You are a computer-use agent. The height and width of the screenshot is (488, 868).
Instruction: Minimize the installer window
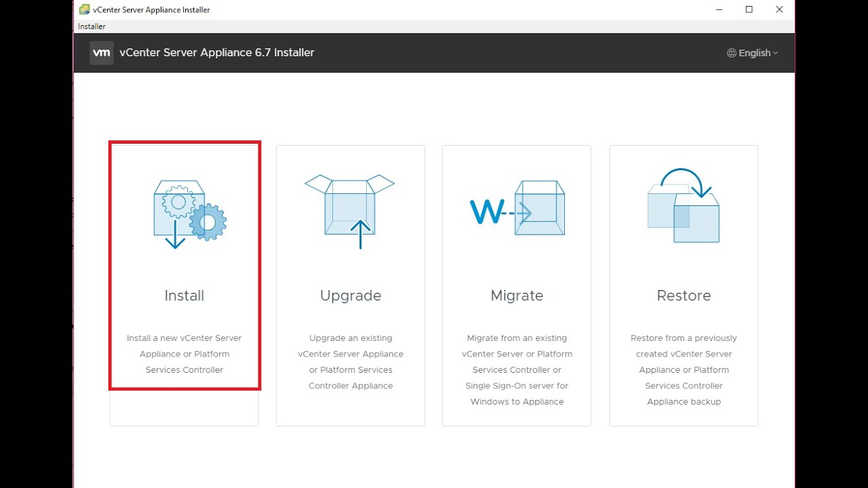point(719,9)
